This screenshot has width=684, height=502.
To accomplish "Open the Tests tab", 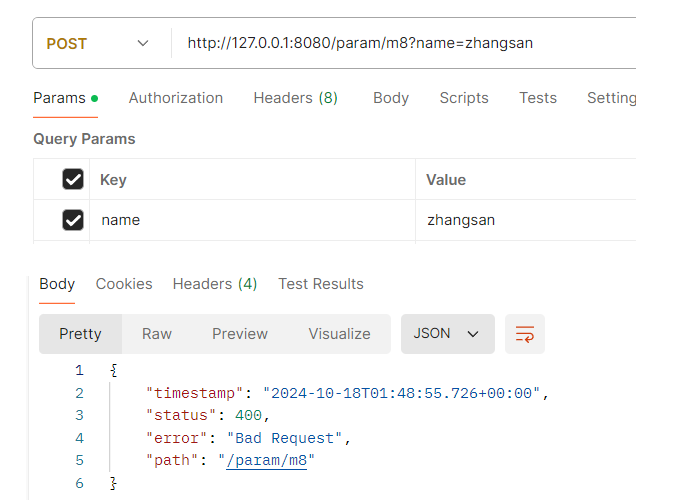I will tap(538, 98).
